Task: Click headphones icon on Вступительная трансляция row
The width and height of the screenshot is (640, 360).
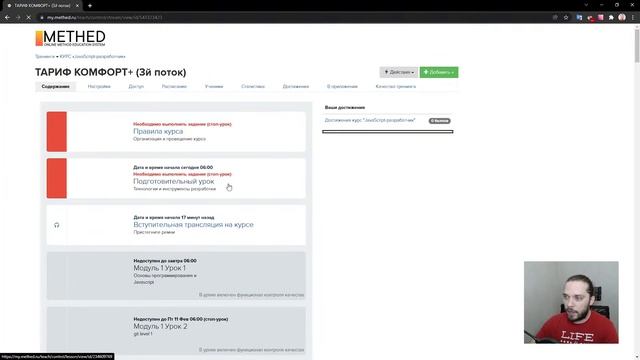Action: tap(57, 225)
